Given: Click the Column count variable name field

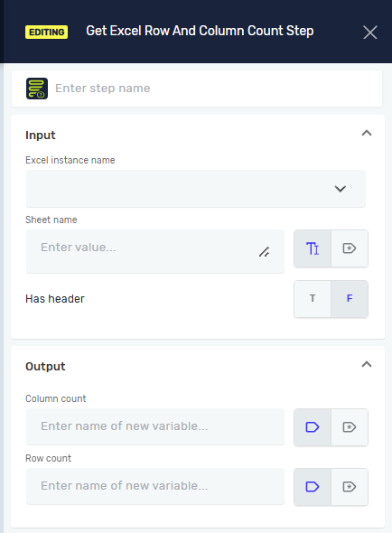Looking at the screenshot, I should pyautogui.click(x=155, y=426).
